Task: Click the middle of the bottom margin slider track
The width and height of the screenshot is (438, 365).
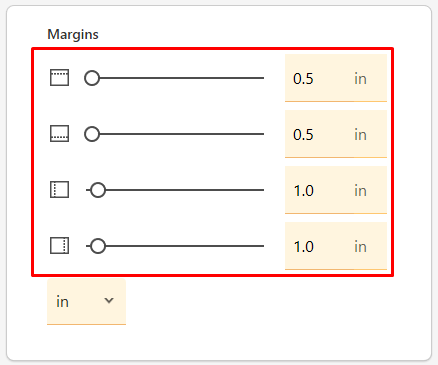Action: (x=175, y=134)
